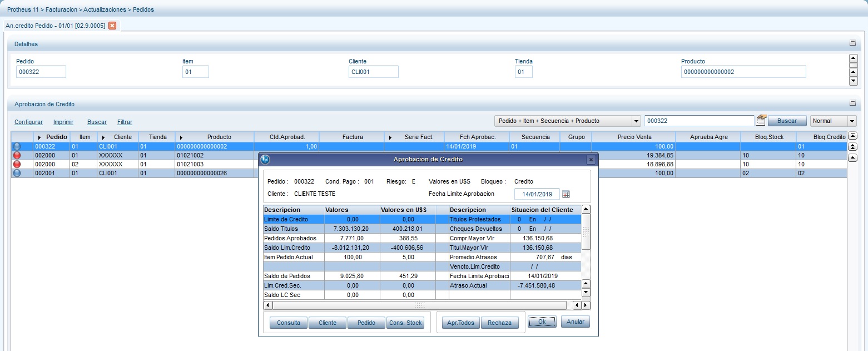Collapse the Aprobacion de Credito panel

[x=852, y=103]
